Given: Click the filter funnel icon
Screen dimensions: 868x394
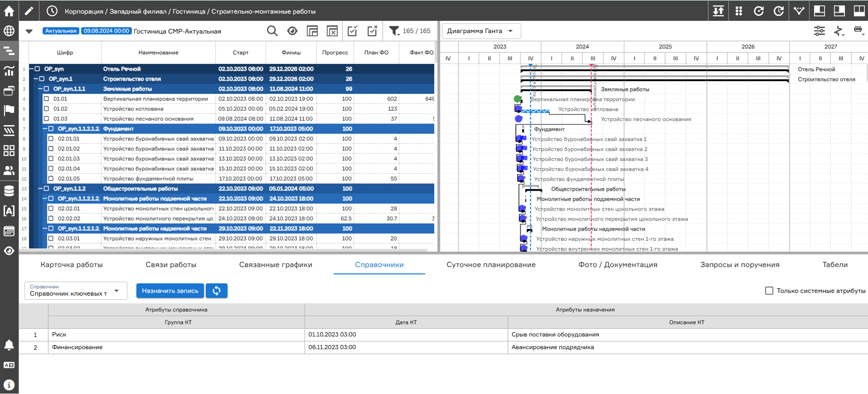Looking at the screenshot, I should (394, 31).
